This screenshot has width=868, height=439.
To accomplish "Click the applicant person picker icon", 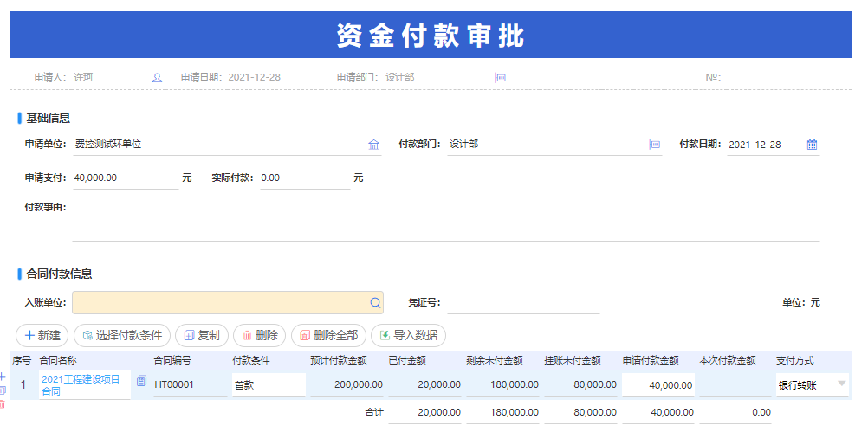I will pos(157,78).
